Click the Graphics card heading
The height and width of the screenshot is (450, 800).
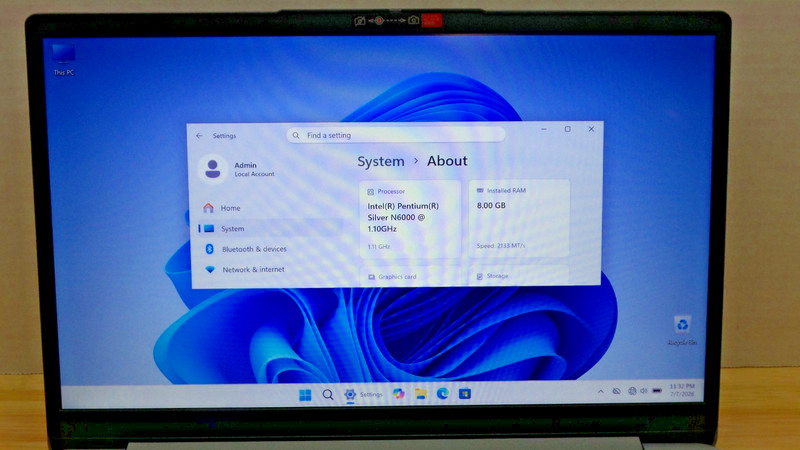coord(397,277)
